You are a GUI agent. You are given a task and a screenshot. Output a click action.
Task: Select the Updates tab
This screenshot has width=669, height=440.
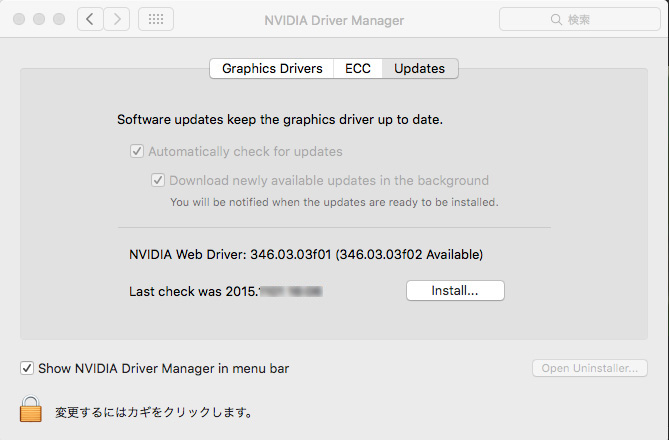tap(420, 68)
